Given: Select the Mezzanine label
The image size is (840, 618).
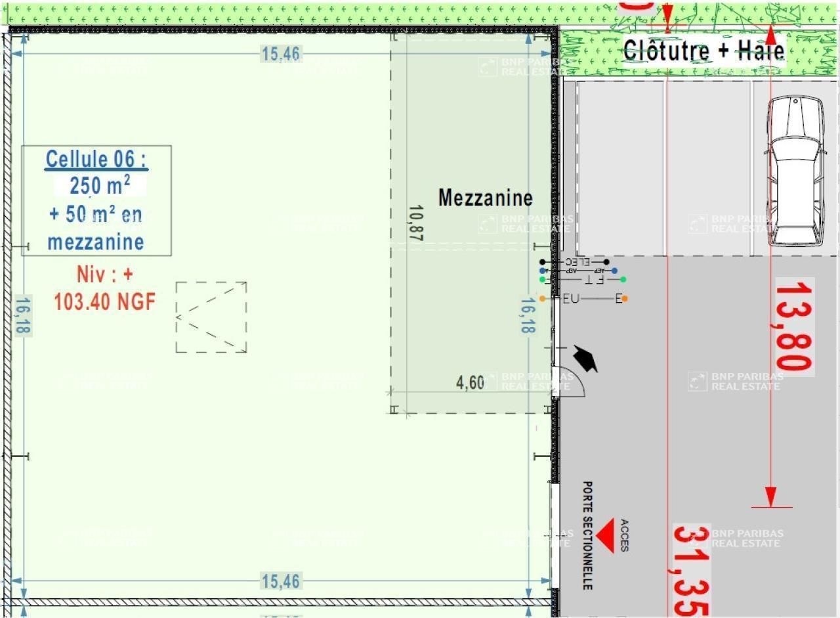Looking at the screenshot, I should point(485,198).
